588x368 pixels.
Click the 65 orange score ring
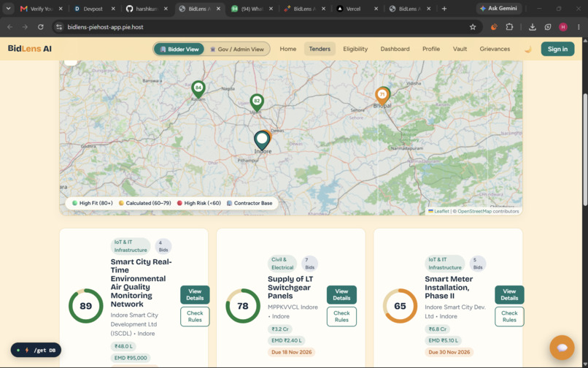(400, 306)
